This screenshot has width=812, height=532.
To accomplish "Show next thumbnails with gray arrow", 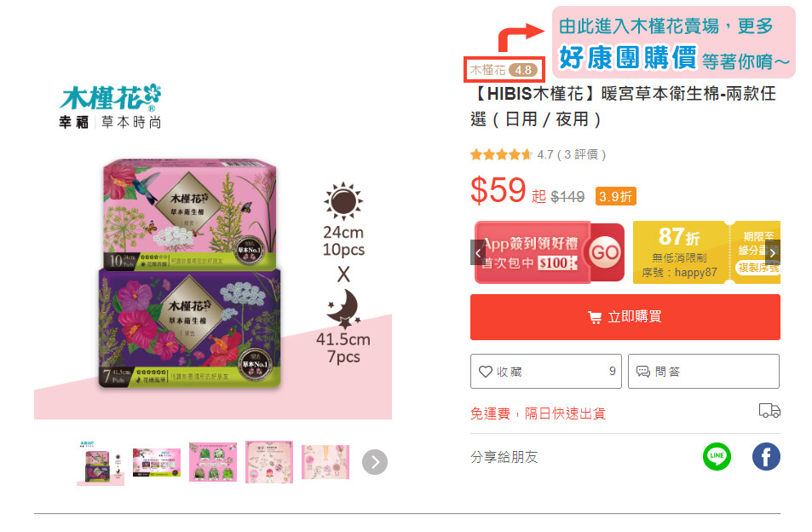I will click(375, 462).
